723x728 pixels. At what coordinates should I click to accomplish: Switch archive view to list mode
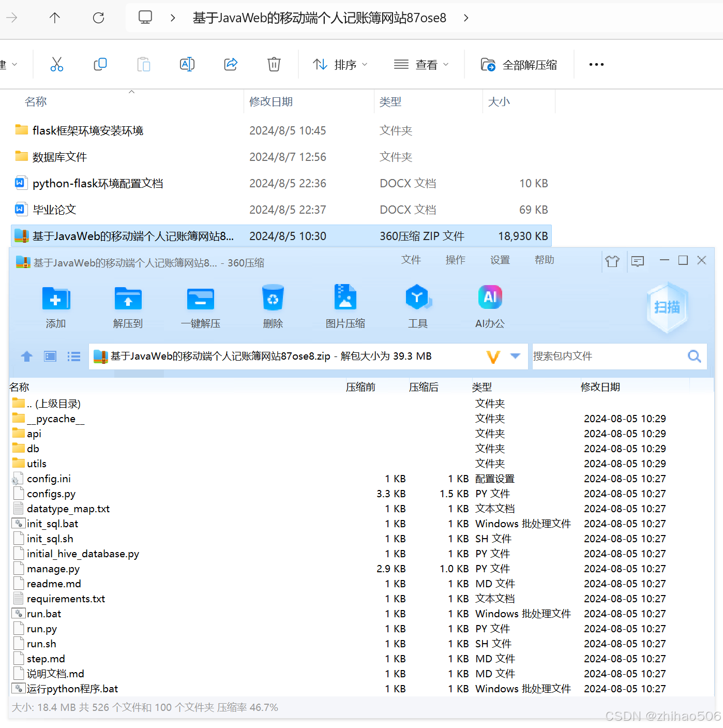pos(74,356)
